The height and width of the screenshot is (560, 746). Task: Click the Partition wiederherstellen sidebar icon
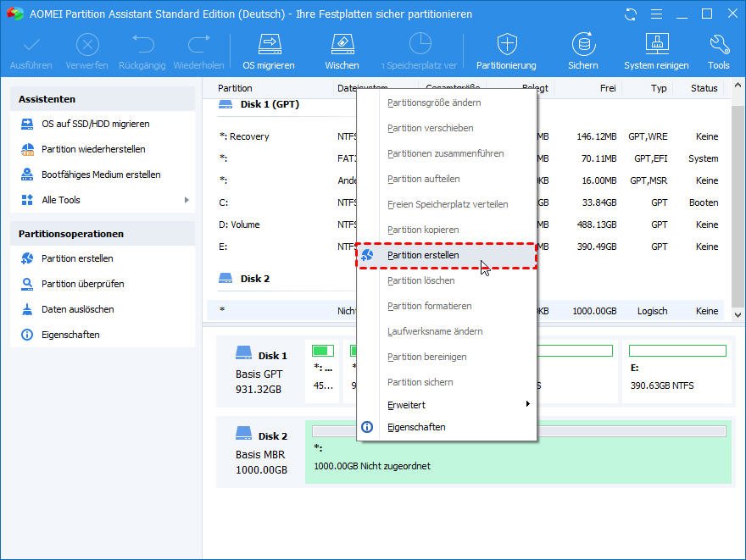[x=27, y=149]
